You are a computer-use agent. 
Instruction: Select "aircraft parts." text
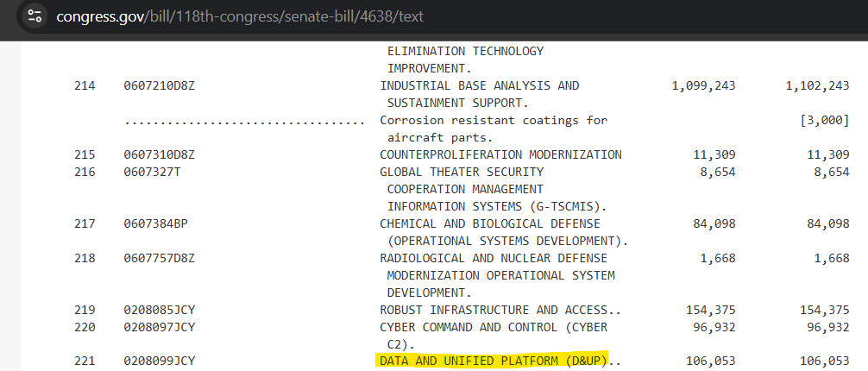(x=440, y=137)
